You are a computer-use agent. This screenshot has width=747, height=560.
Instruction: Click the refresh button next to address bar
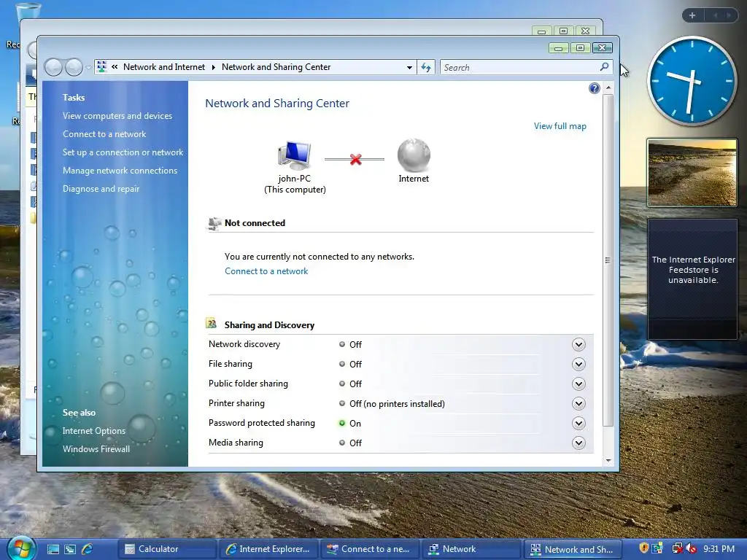click(426, 67)
